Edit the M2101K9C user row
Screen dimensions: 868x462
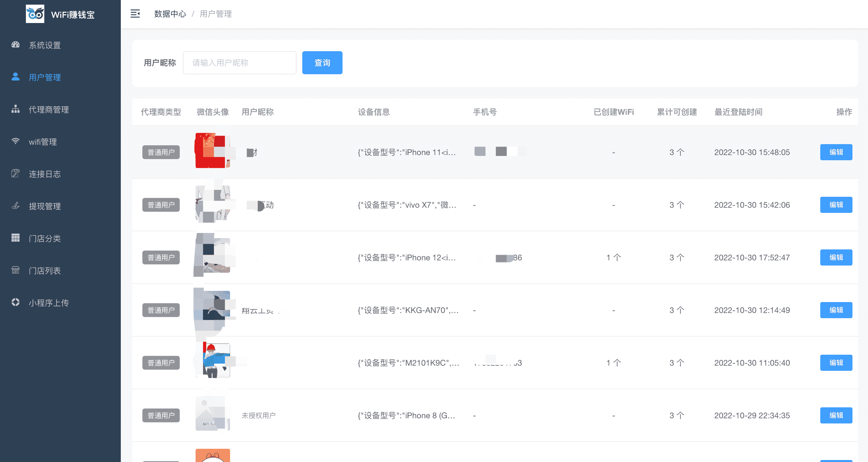pos(836,362)
